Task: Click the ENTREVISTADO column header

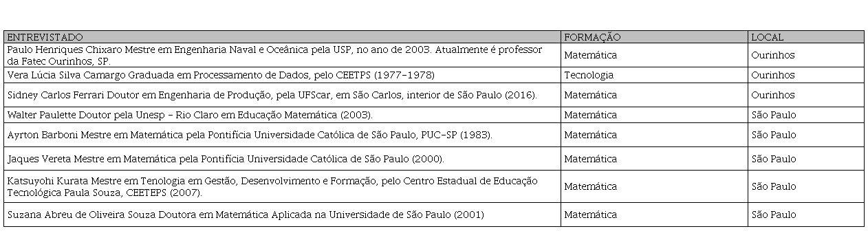Action: tap(282, 37)
